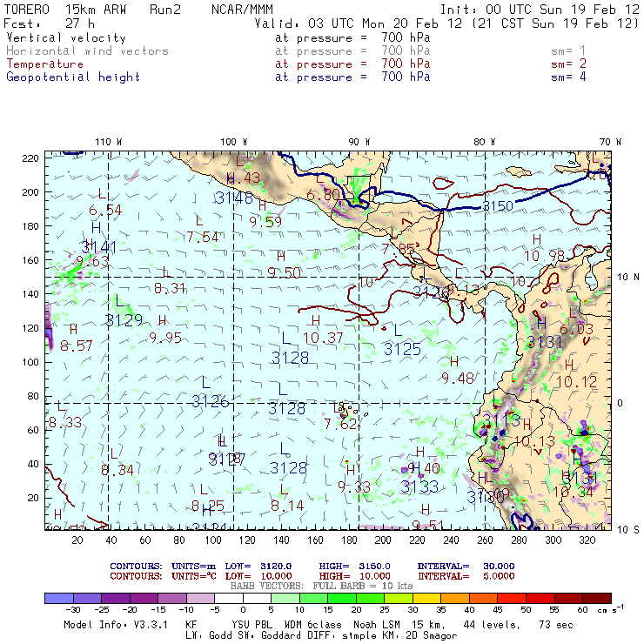Click the red '8.31' temperature value
The height and width of the screenshot is (644, 644).
point(170,288)
